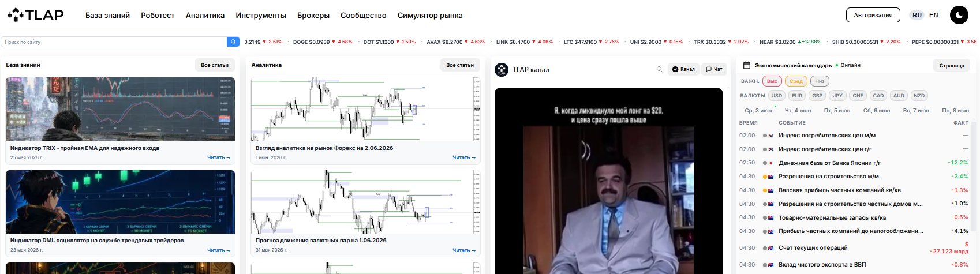Focus the Поиск по сайту field

click(x=114, y=42)
